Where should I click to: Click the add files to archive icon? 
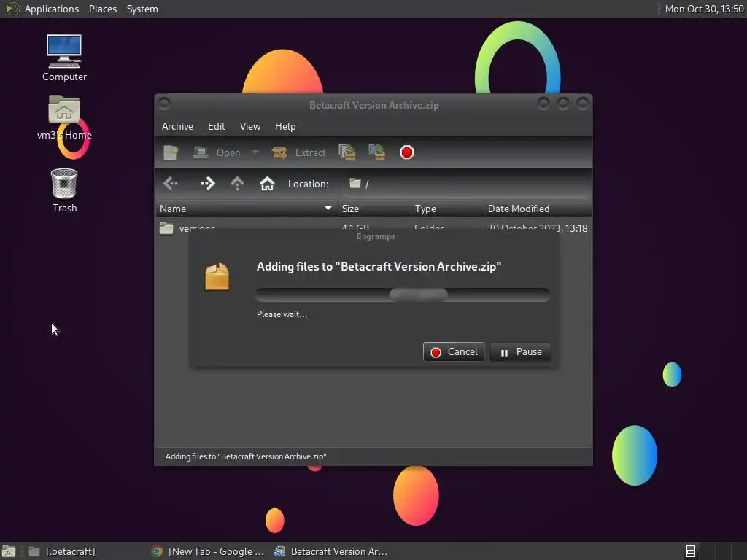pos(347,152)
